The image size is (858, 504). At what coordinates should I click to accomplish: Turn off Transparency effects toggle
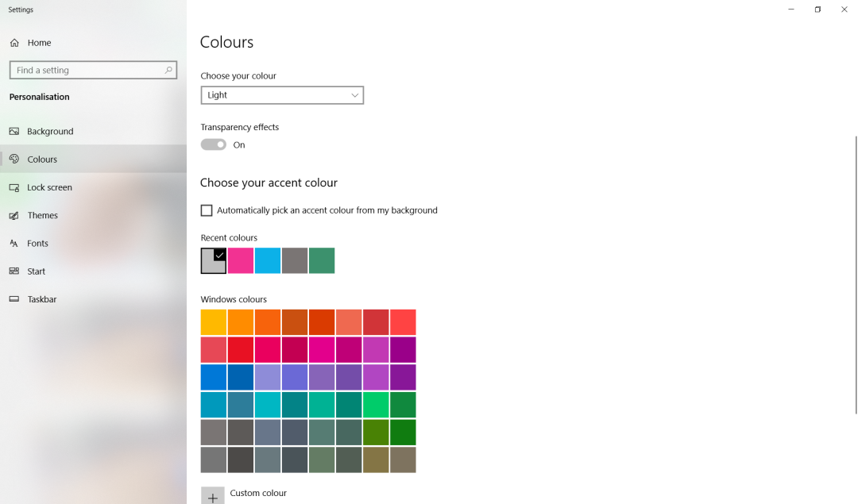point(213,144)
